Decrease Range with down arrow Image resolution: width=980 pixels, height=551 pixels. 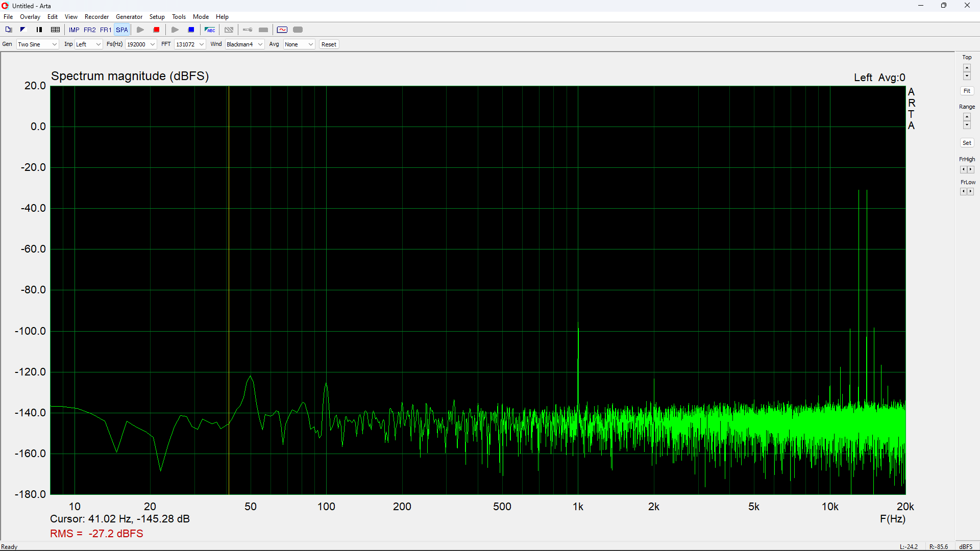tap(967, 125)
